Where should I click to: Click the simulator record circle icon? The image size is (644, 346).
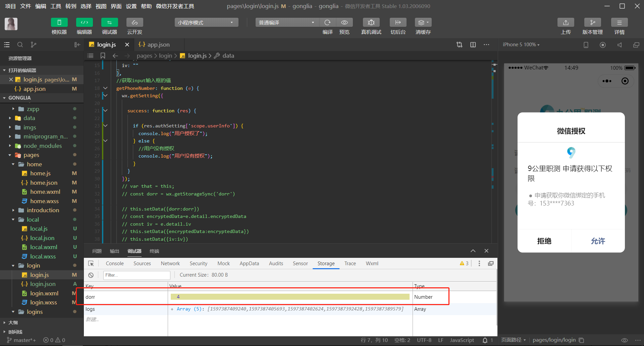click(x=603, y=45)
